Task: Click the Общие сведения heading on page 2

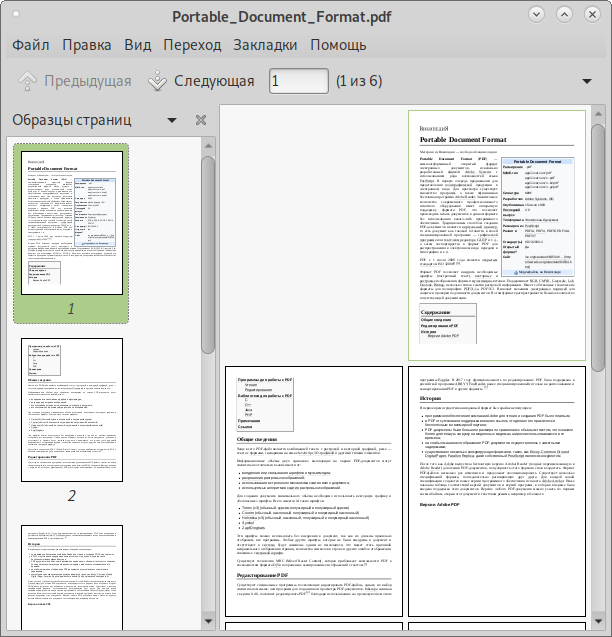Action: tap(257, 439)
